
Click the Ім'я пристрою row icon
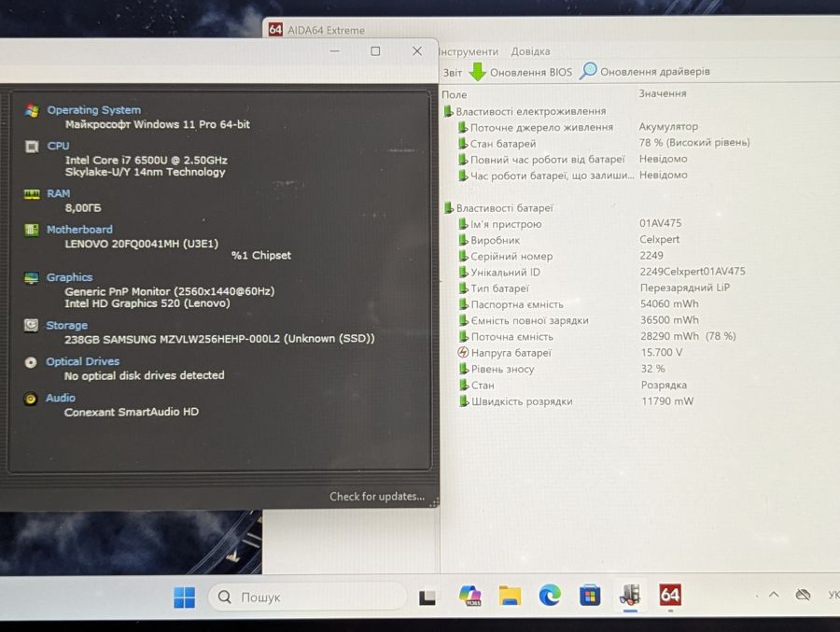click(x=463, y=224)
